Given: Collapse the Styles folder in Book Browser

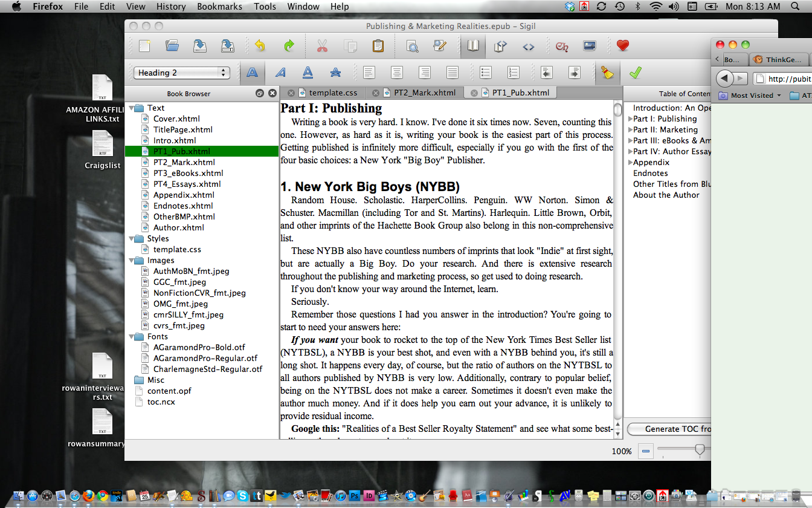Looking at the screenshot, I should click(x=132, y=238).
